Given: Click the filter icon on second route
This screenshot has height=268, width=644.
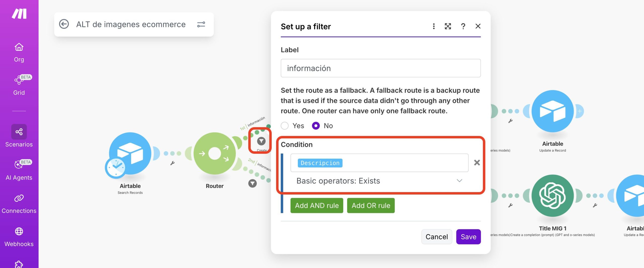Looking at the screenshot, I should click(253, 184).
